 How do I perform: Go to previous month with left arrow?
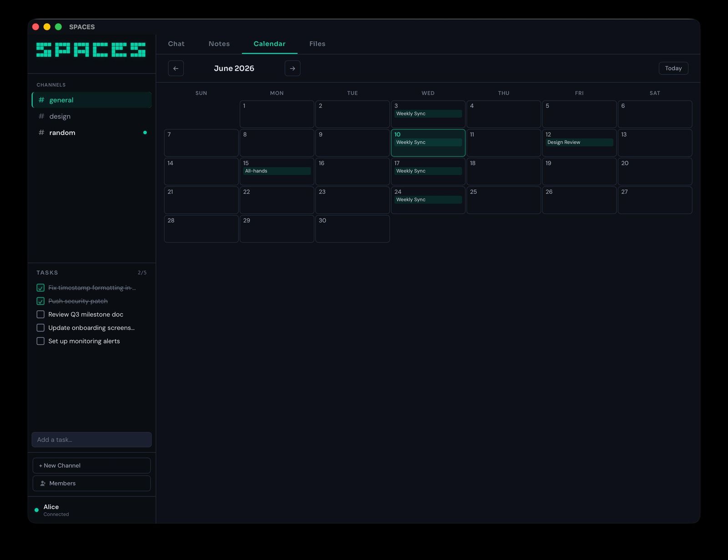[176, 68]
